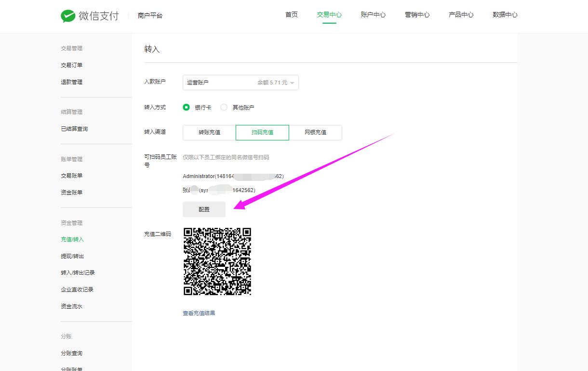
Task: Click the WeChat Pay logo
Action: point(90,15)
